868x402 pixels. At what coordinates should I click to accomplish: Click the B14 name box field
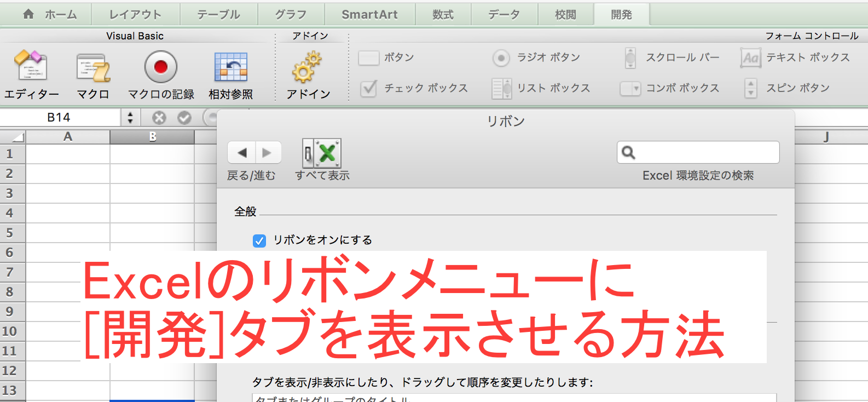coord(59,118)
